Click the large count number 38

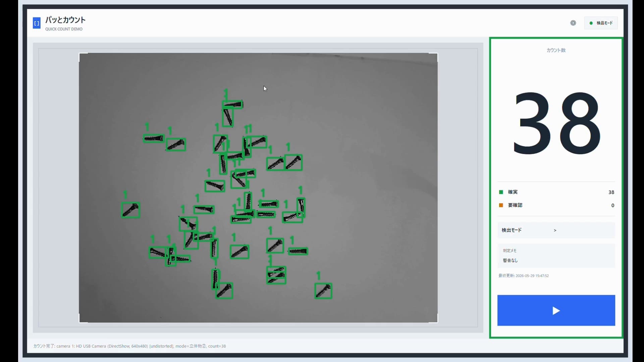[556, 123]
